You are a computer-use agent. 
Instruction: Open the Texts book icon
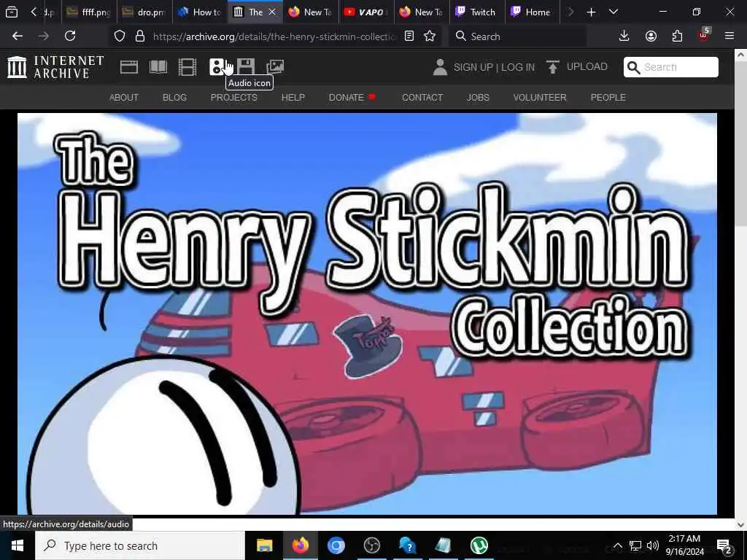click(158, 67)
